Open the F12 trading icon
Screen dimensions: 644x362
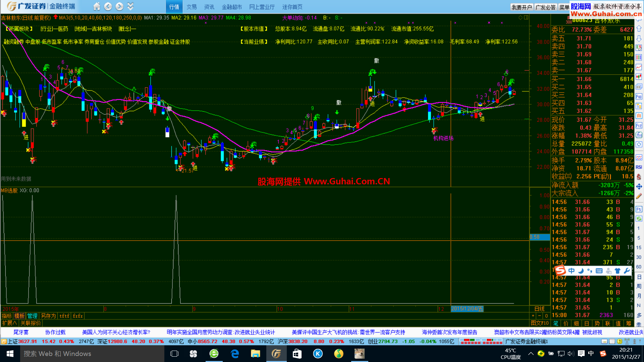pos(639,126)
